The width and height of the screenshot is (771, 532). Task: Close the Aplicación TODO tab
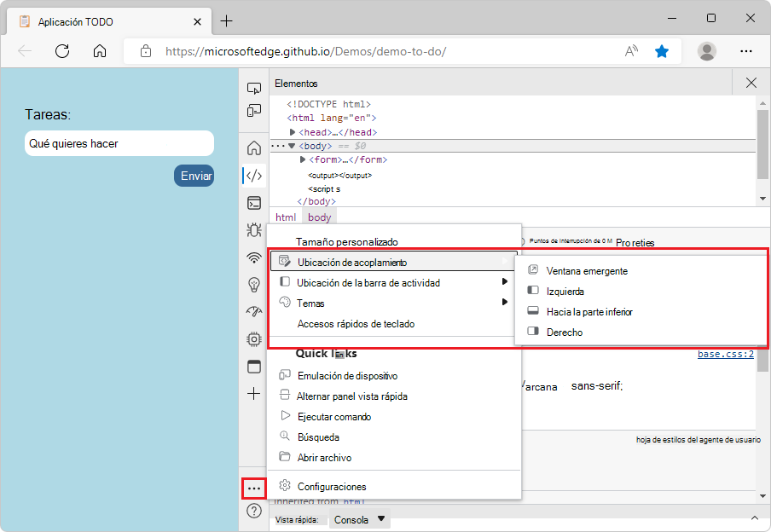point(197,21)
